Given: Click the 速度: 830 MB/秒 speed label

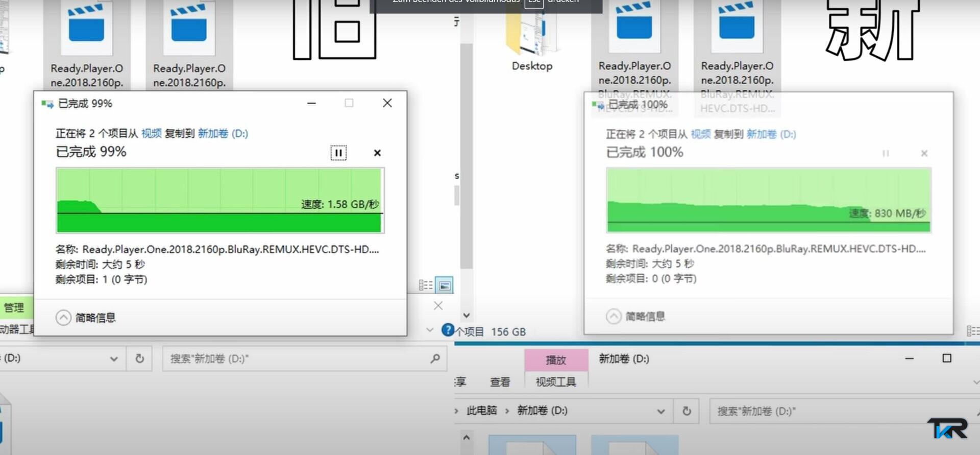Looking at the screenshot, I should pyautogui.click(x=887, y=213).
